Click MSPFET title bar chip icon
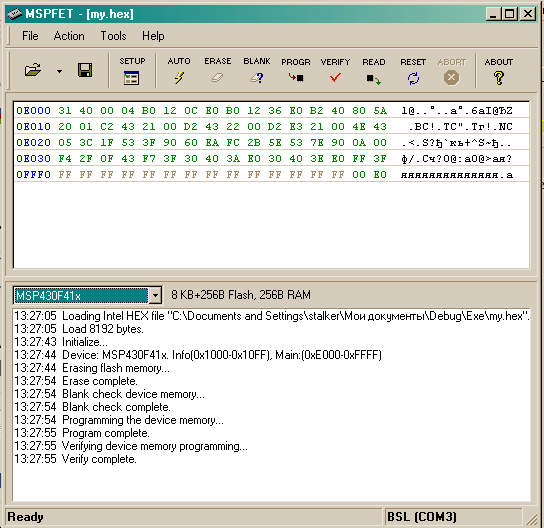The height and width of the screenshot is (528, 544). [x=15, y=14]
